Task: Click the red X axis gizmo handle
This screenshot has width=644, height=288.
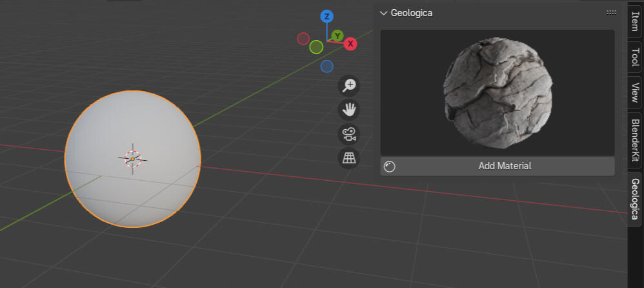Action: pos(350,44)
